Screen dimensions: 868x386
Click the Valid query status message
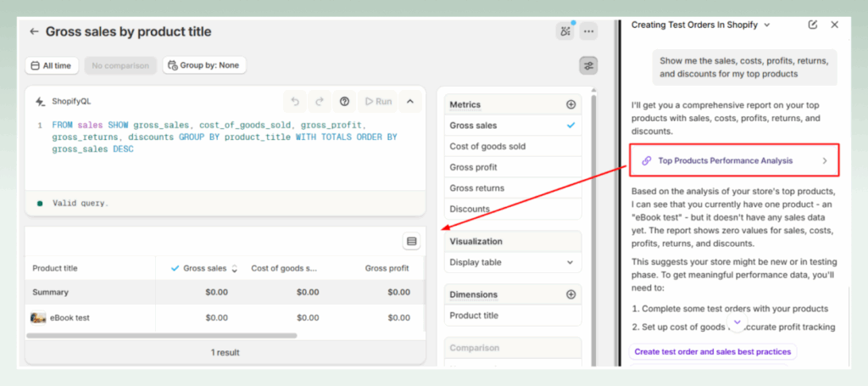click(x=81, y=204)
